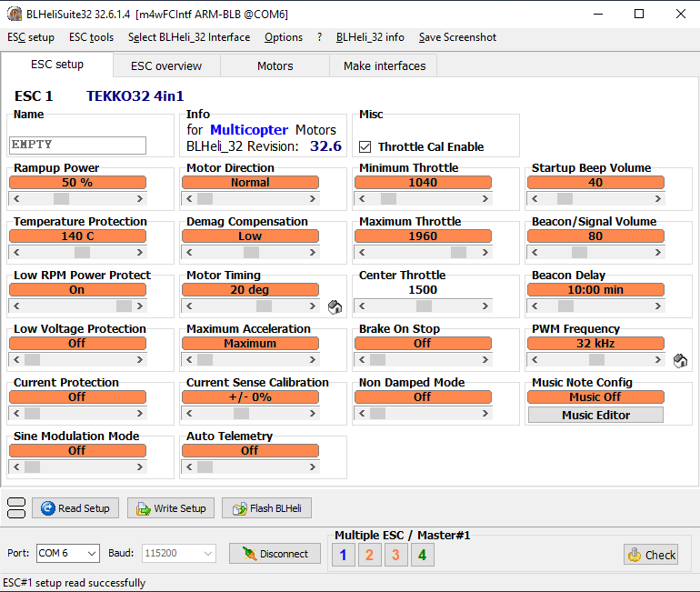The width and height of the screenshot is (700, 592).
Task: Click Rampup Power left arrow
Action: [x=16, y=198]
